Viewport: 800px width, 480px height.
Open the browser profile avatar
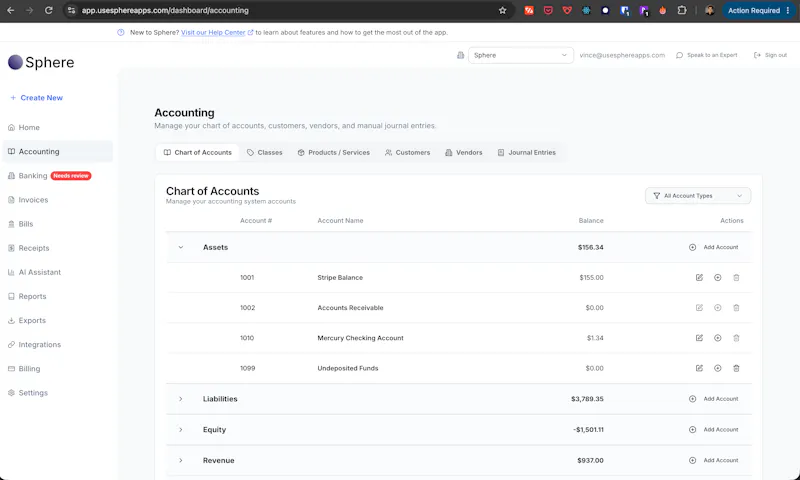[x=709, y=10]
